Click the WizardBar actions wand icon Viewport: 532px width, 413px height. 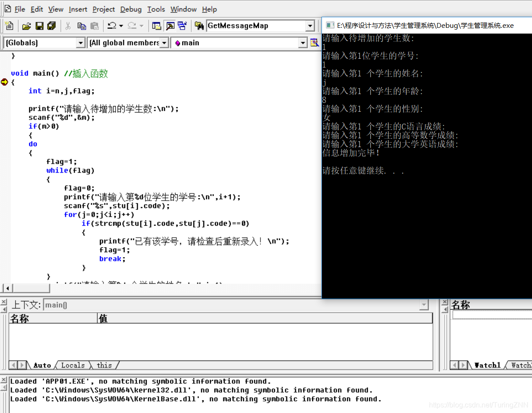tap(314, 43)
